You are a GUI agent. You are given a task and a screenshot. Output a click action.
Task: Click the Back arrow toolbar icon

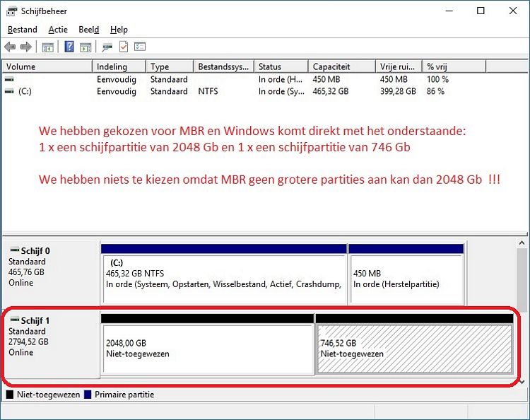[x=11, y=47]
